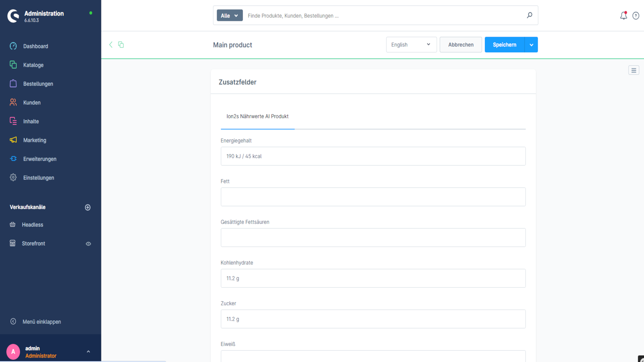
Task: Click the admin avatar icon
Action: pos(13,352)
